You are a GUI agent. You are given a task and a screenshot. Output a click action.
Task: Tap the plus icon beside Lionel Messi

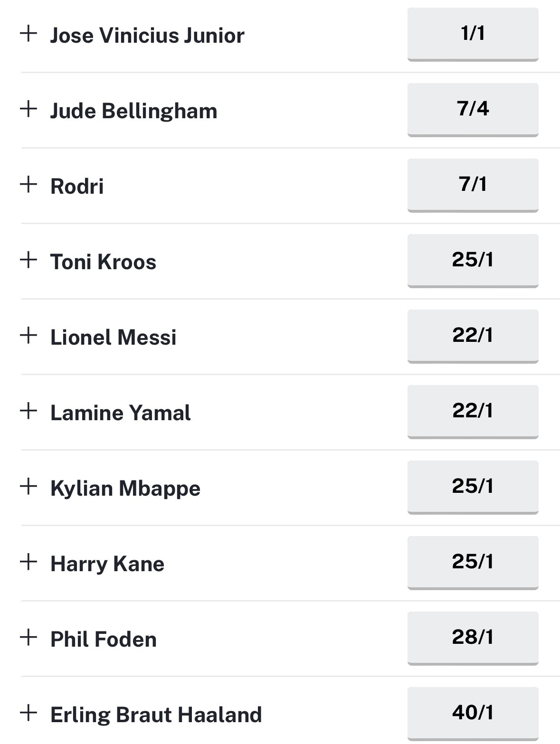coord(28,336)
